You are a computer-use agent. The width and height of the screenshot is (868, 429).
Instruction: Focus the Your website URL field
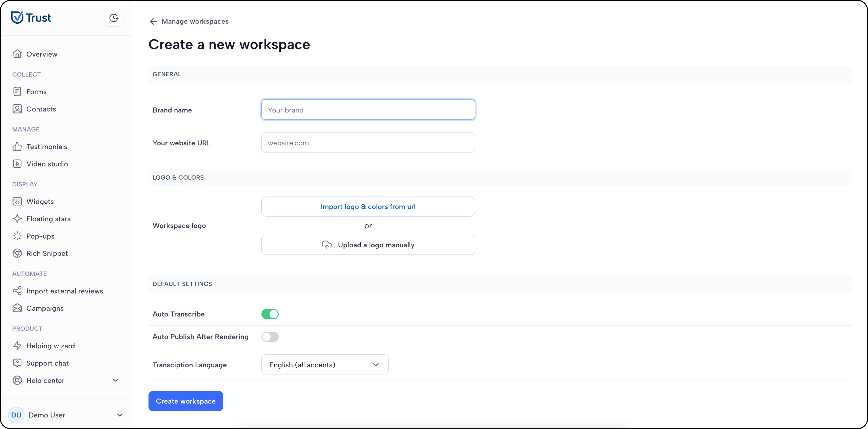point(368,143)
